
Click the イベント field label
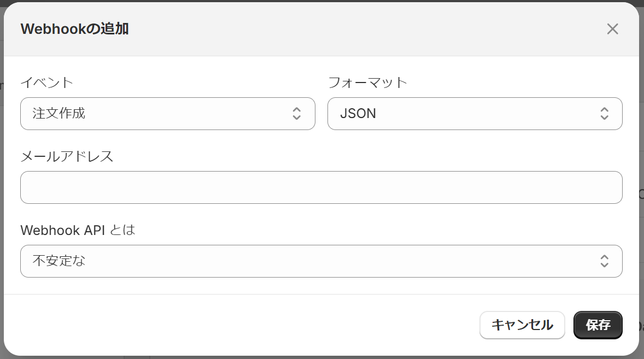pos(47,83)
